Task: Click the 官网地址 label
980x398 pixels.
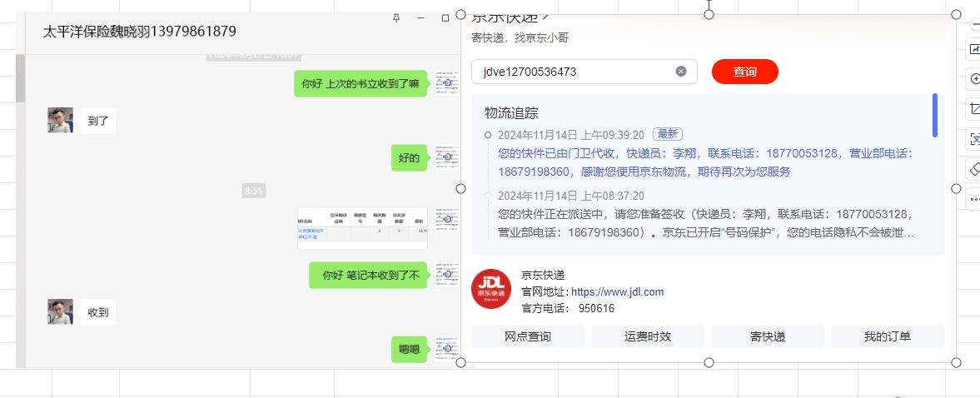Action: click(545, 291)
